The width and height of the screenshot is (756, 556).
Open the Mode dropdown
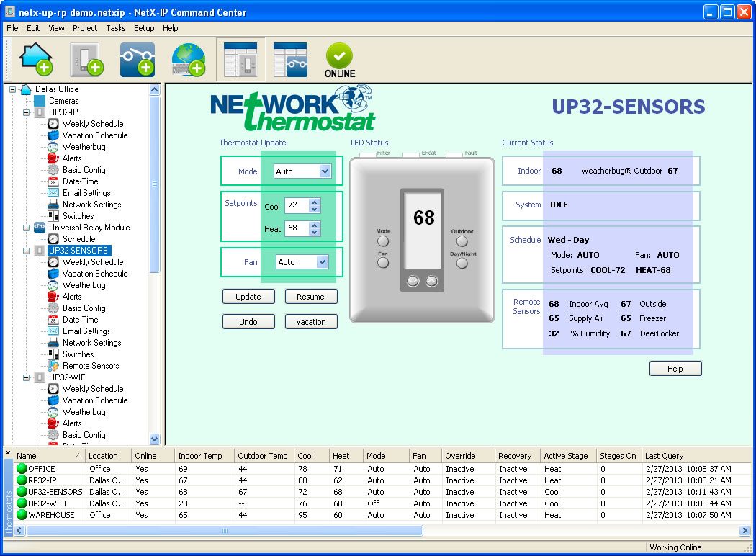[325, 171]
